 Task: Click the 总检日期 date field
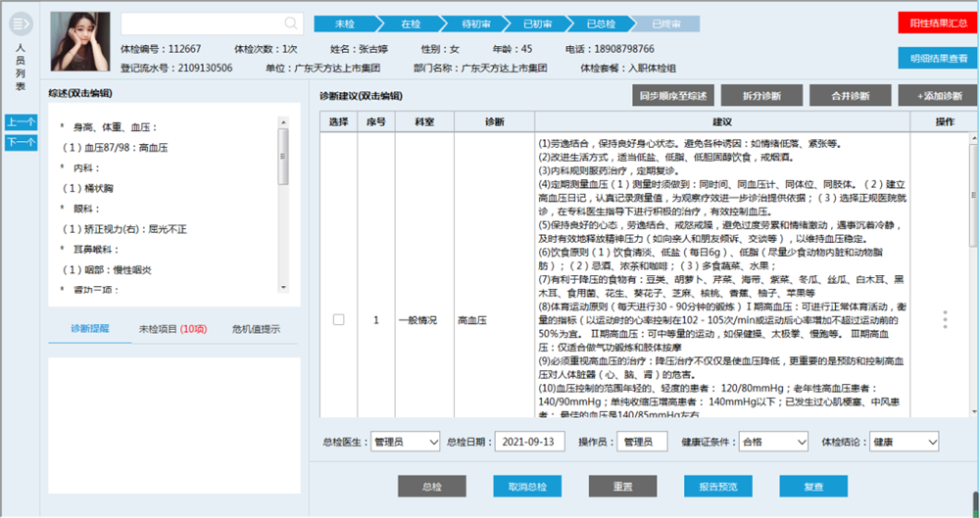click(x=529, y=442)
